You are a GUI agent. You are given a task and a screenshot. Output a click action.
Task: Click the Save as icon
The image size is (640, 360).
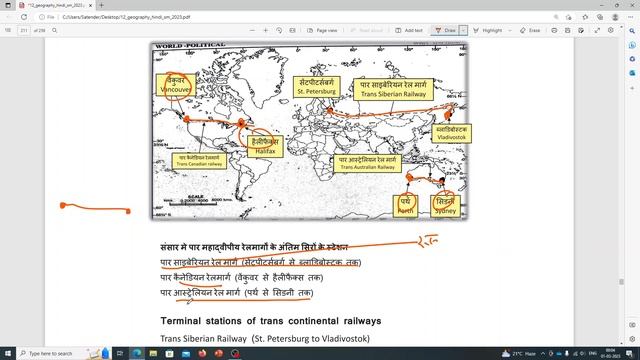point(581,30)
